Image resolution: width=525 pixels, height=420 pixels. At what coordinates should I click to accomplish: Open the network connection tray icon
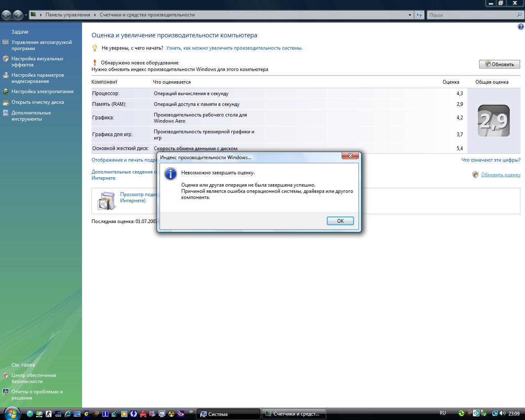pyautogui.click(x=495, y=413)
